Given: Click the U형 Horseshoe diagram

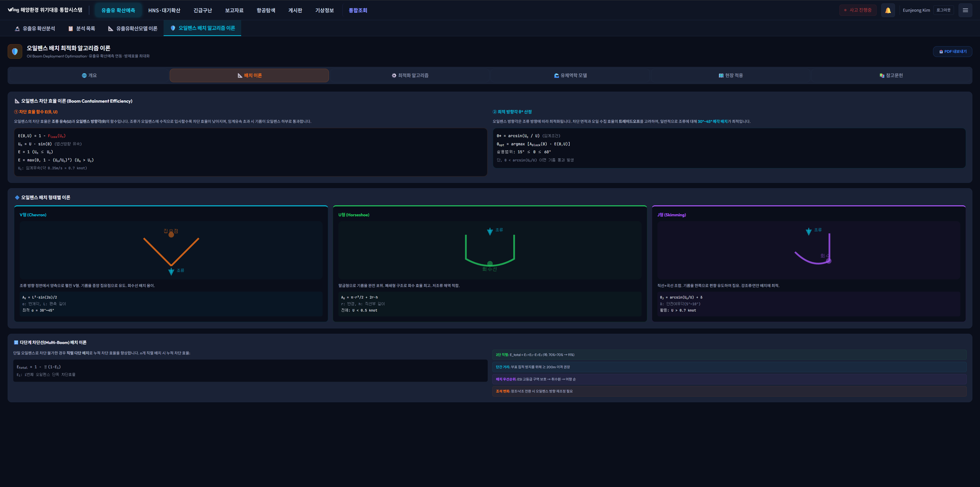Looking at the screenshot, I should [x=490, y=250].
